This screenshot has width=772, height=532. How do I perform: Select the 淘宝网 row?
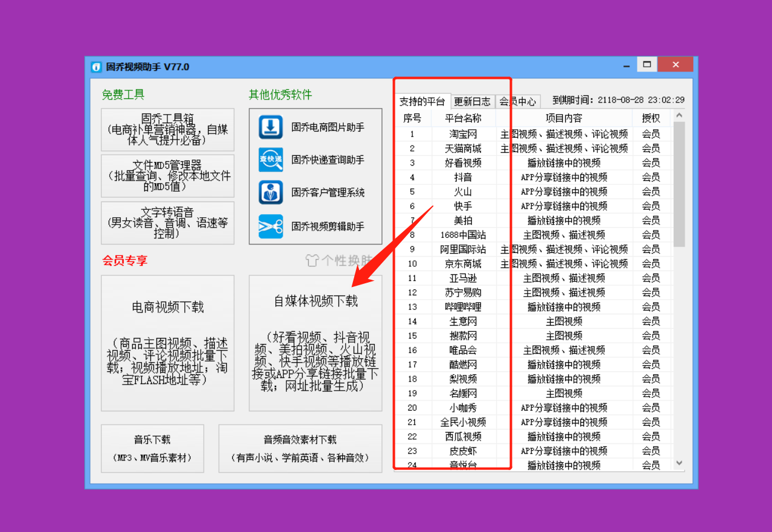(533, 134)
